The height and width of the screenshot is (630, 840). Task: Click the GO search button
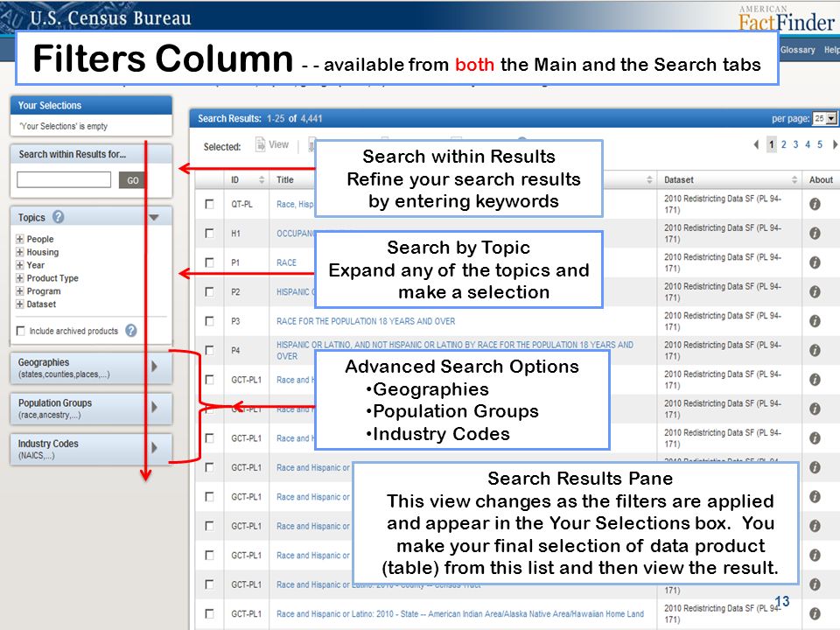132,180
